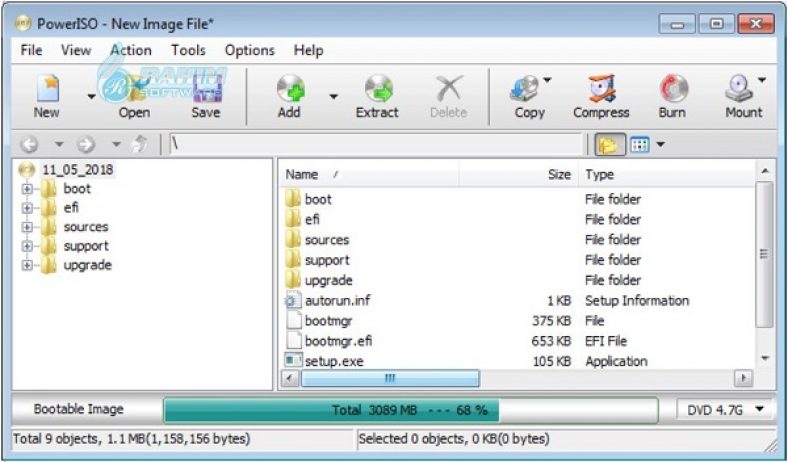
Task: Click the path address field
Action: pyautogui.click(x=375, y=145)
